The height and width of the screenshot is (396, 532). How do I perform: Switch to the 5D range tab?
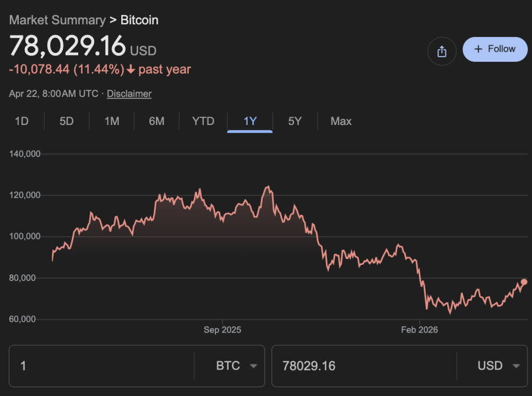[x=67, y=121]
